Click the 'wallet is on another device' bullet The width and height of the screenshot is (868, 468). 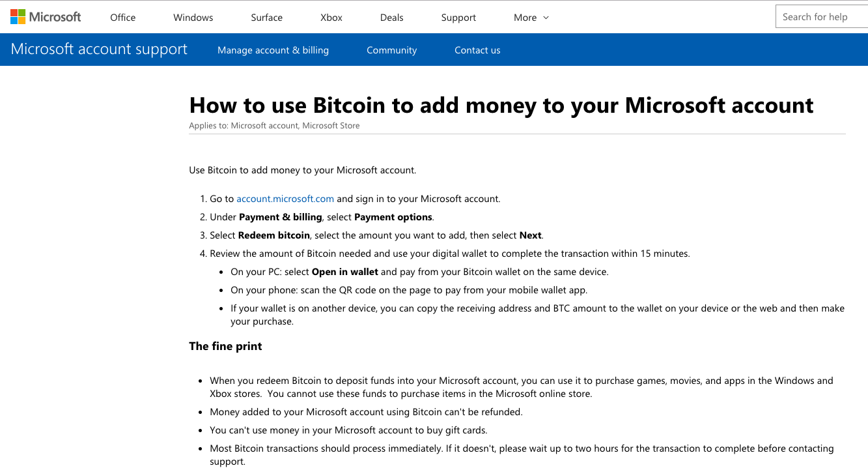tap(537, 315)
